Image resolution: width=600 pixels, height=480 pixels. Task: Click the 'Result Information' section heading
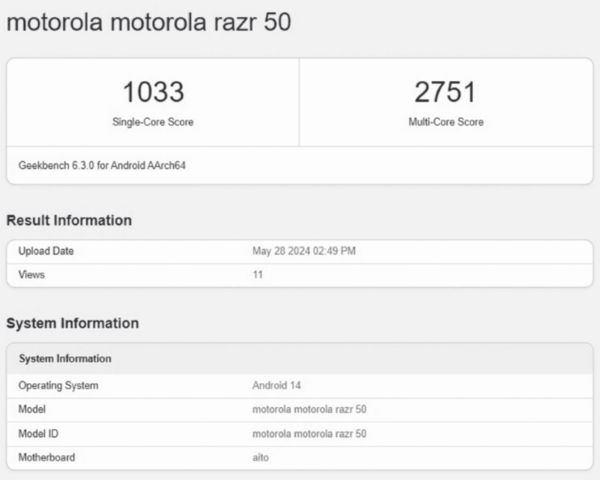click(69, 220)
